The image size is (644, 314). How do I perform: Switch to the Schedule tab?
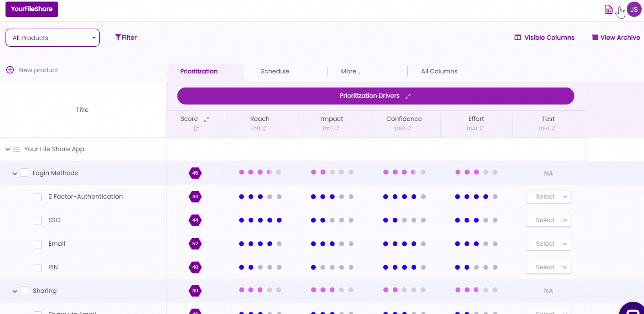tap(275, 71)
